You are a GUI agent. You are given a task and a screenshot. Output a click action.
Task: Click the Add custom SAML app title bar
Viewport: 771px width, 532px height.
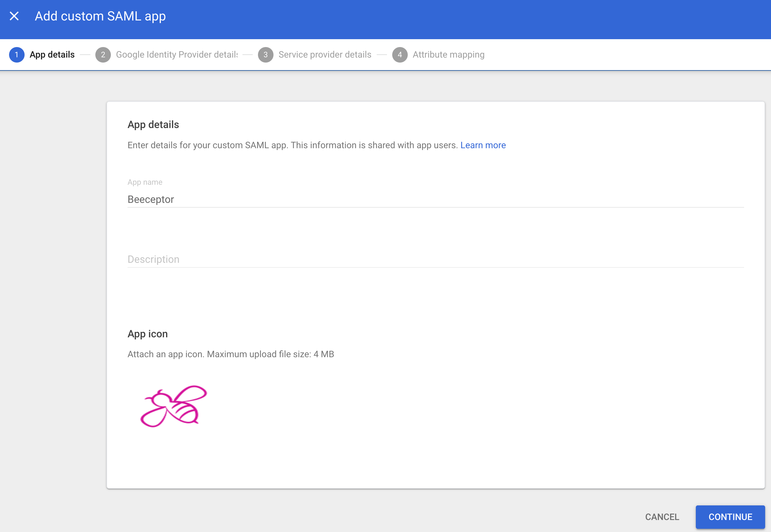tap(100, 16)
